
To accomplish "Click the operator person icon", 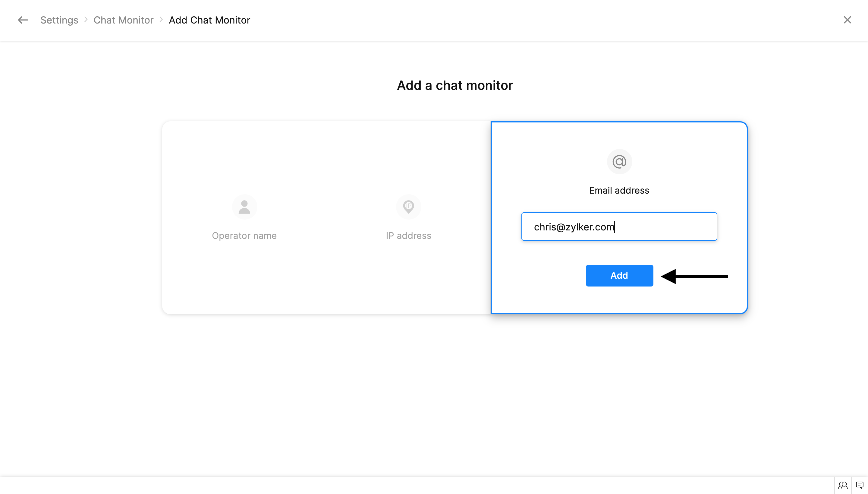I will coord(244,207).
